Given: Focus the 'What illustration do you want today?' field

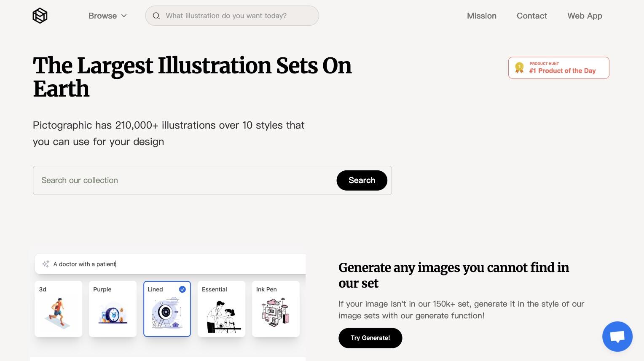Looking at the screenshot, I should click(x=232, y=16).
